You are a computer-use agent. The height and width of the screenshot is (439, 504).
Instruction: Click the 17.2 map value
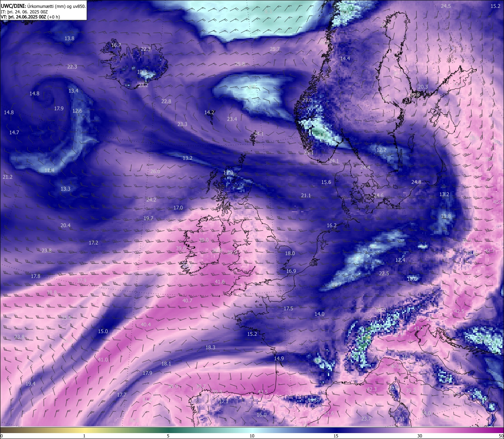point(93,243)
